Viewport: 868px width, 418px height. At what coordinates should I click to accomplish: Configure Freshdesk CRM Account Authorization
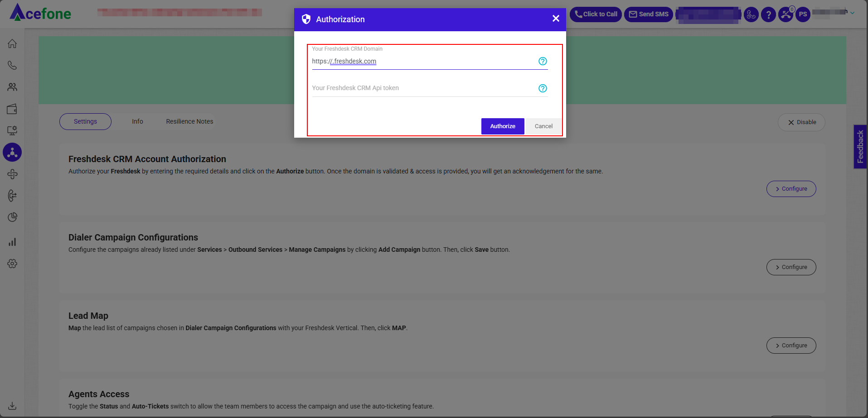tap(791, 189)
